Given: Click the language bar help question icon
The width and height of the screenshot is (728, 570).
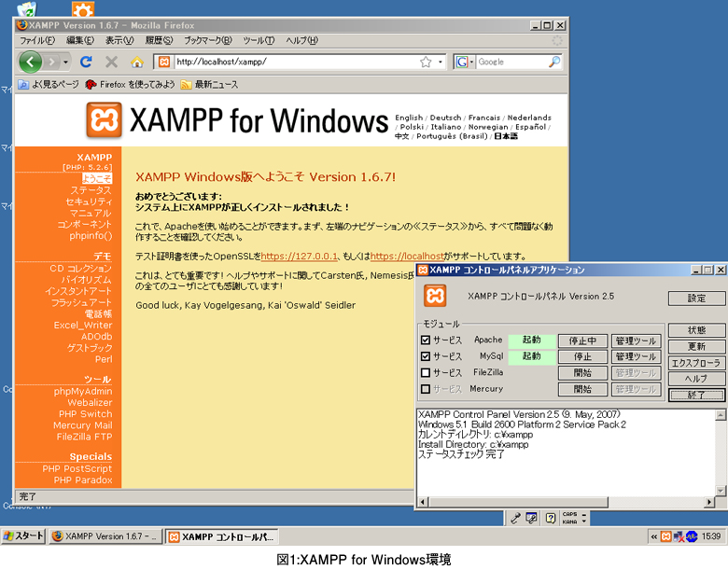Looking at the screenshot, I should (x=550, y=518).
